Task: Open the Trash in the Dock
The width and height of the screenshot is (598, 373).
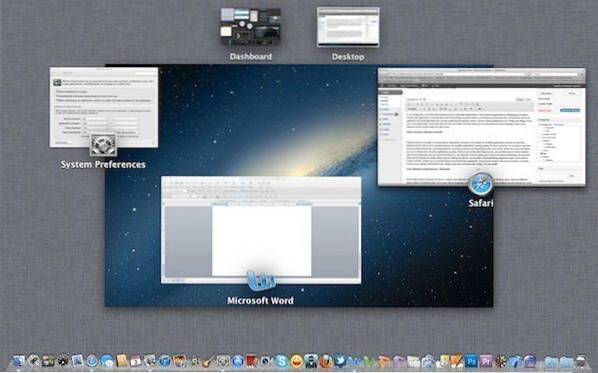Action: 581,361
